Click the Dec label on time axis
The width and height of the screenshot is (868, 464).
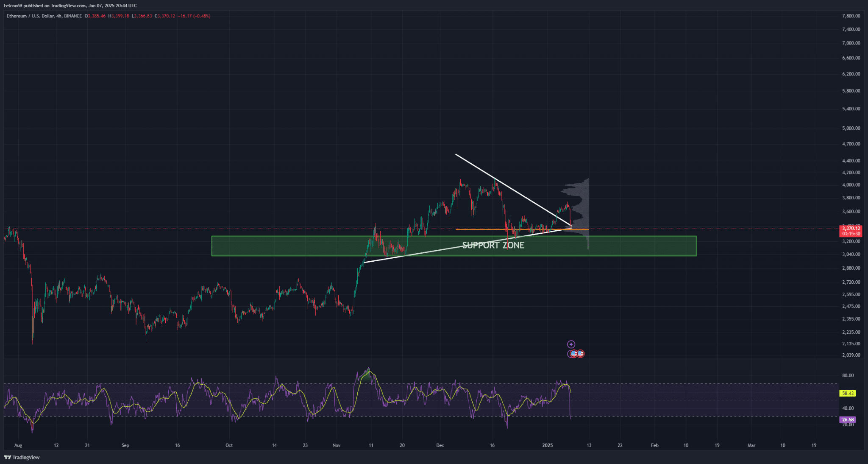coord(440,445)
